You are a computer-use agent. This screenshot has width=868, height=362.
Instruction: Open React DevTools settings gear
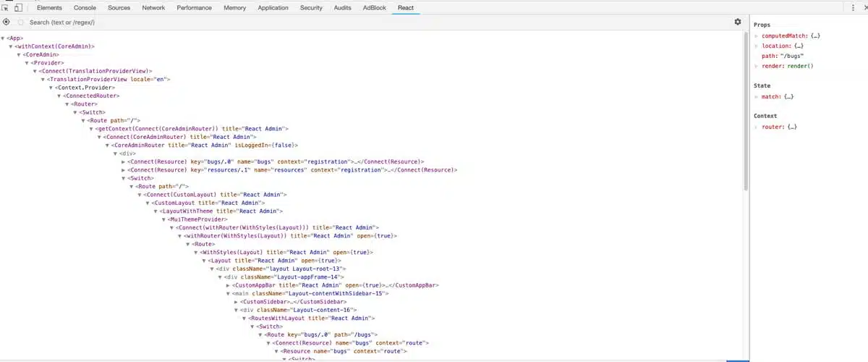coord(738,22)
